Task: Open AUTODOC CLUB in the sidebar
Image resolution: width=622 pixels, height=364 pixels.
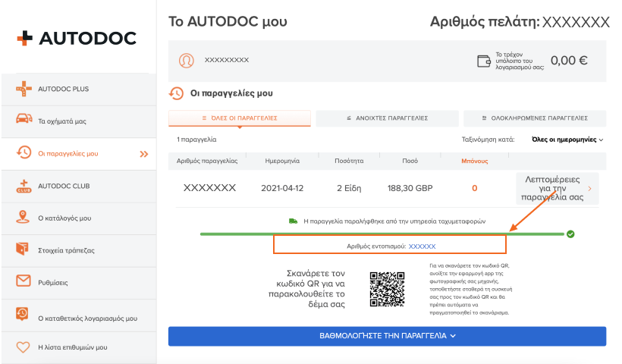Action: 79,187
